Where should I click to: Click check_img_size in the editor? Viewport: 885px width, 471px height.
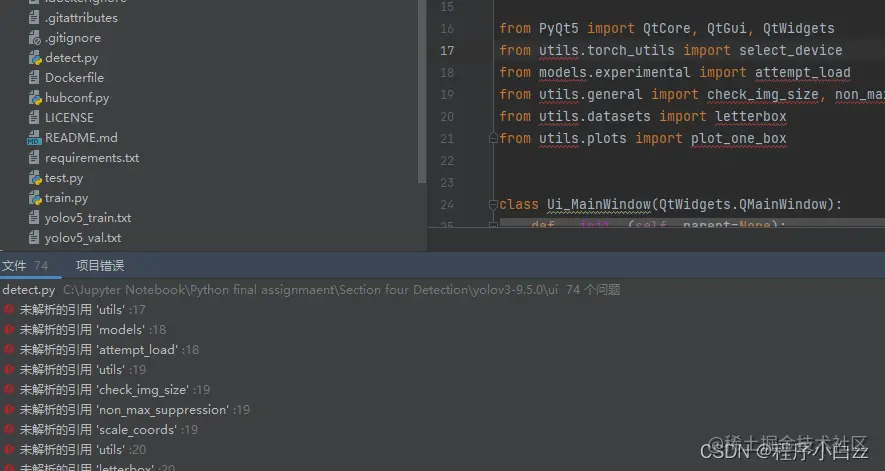coord(763,94)
